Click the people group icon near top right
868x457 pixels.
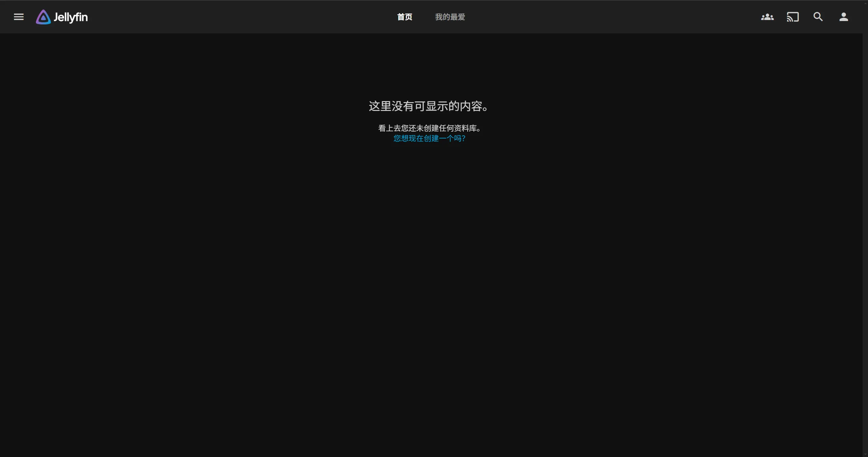pyautogui.click(x=767, y=17)
